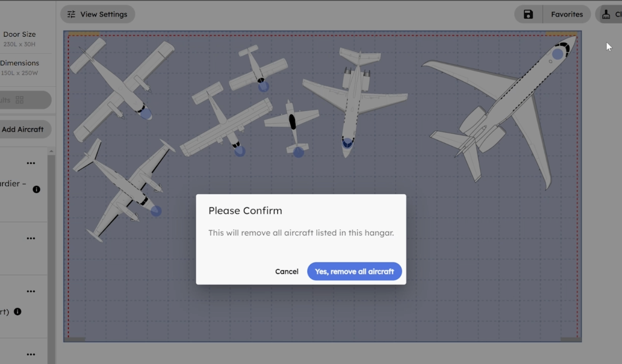Confirm with Yes, remove all aircraft
622x364 pixels.
[354, 271]
